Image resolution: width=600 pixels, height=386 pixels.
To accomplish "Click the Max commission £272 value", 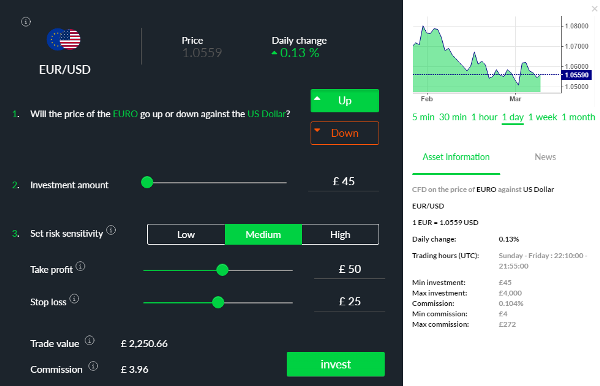I will [507, 324].
